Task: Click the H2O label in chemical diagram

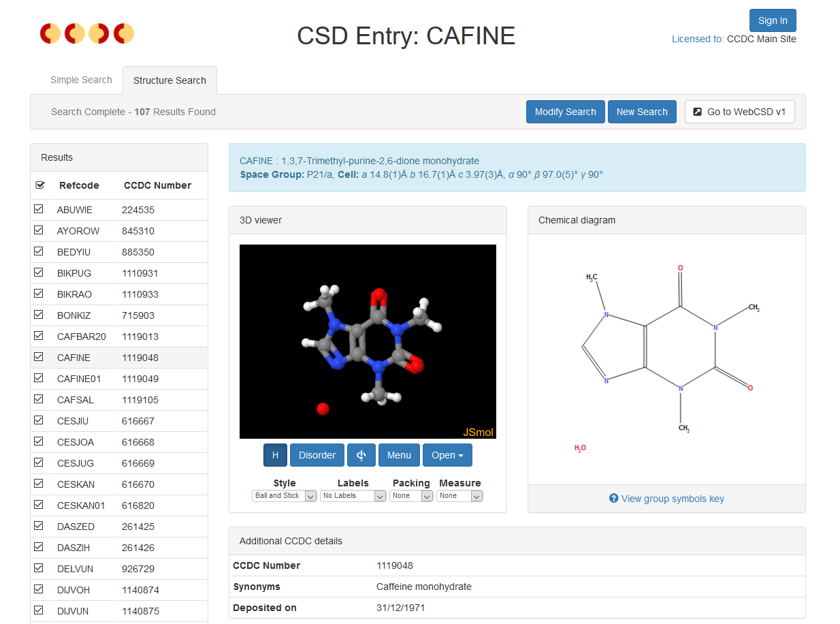Action: 580,448
